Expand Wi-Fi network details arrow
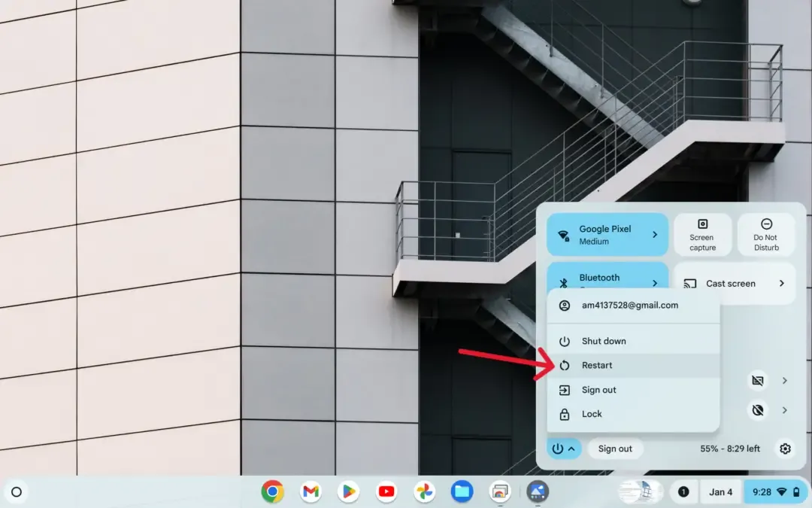Viewport: 812px width, 508px height. pyautogui.click(x=655, y=235)
